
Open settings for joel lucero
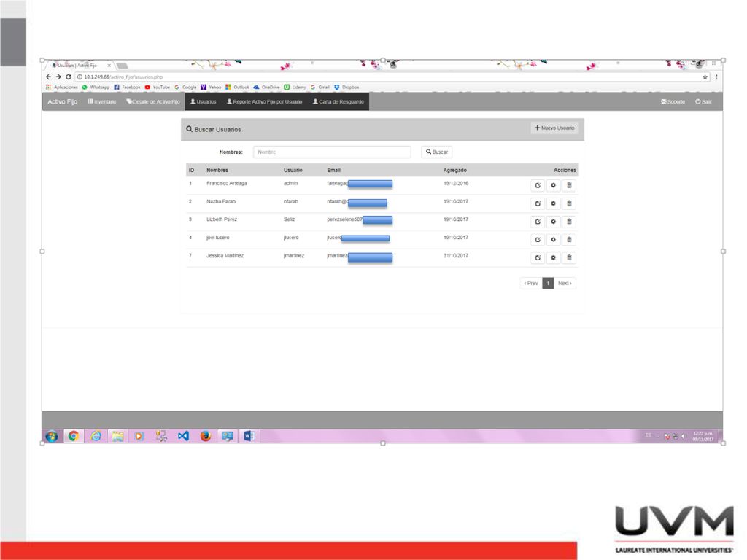click(x=553, y=239)
